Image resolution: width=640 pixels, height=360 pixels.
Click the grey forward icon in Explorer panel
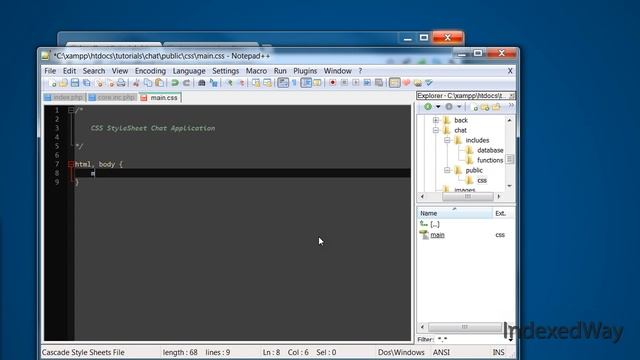(449, 107)
